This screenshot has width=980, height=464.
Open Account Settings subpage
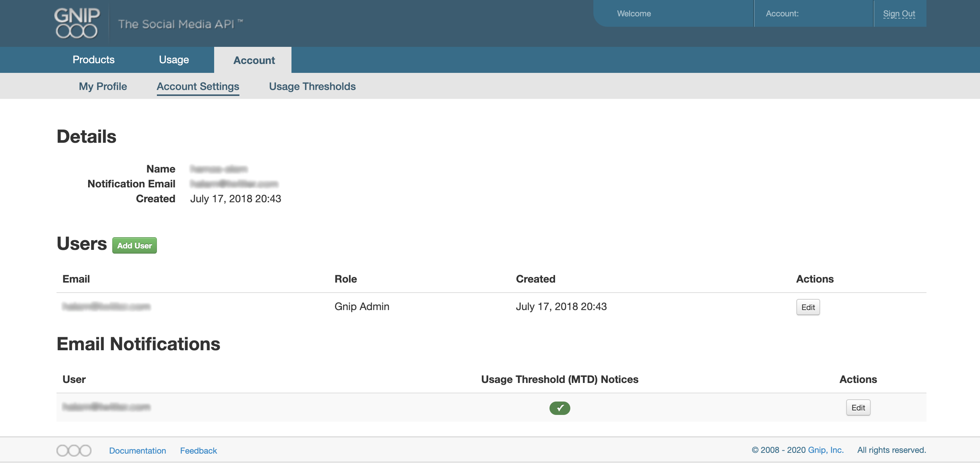point(197,86)
